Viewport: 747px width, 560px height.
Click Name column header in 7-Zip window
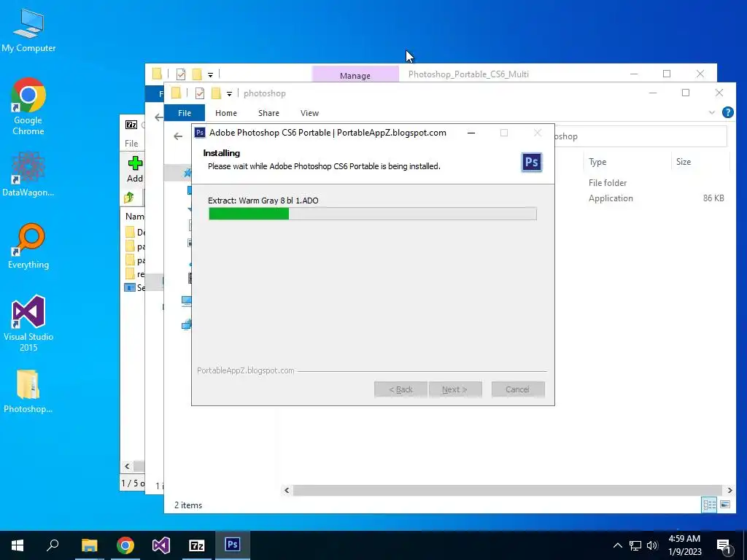click(x=134, y=216)
